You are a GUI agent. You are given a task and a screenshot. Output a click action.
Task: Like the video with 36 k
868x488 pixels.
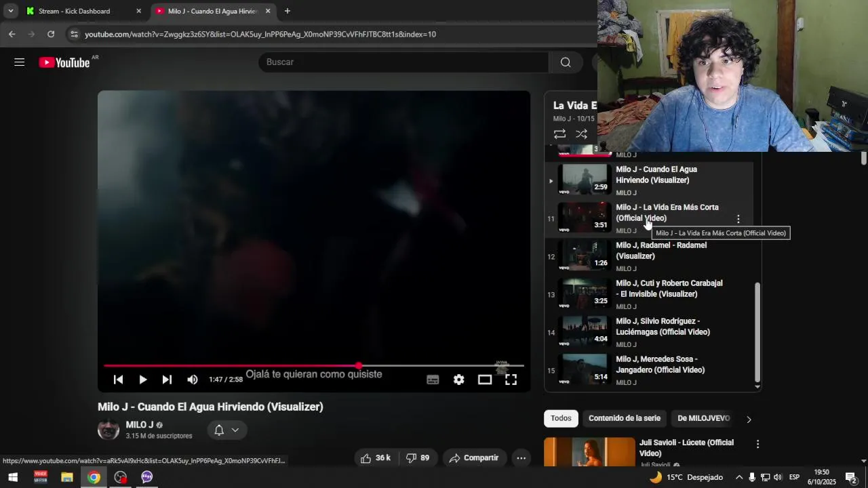pyautogui.click(x=376, y=458)
